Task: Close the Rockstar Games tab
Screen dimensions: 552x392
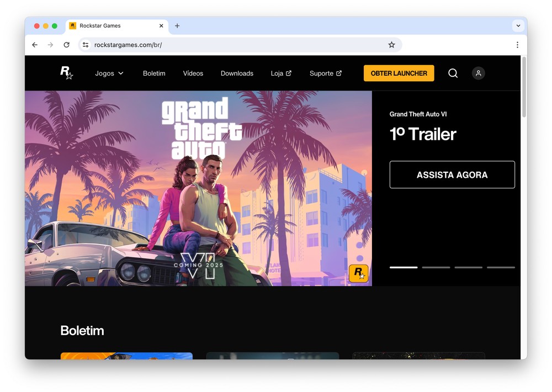Action: tap(161, 26)
